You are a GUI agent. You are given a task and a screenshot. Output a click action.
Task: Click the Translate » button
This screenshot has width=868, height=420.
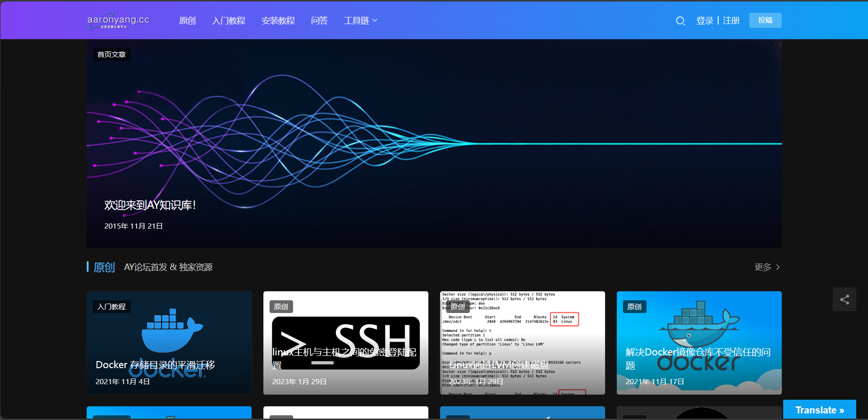pyautogui.click(x=819, y=410)
